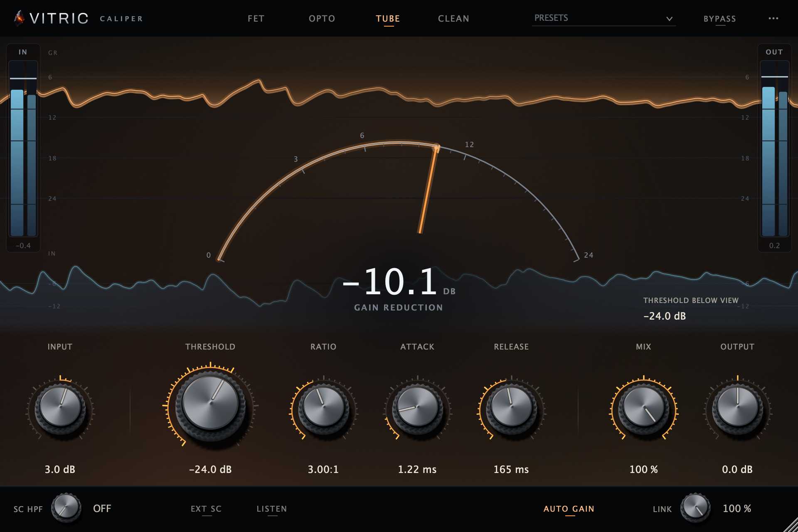Open the three-dots more options menu
The width and height of the screenshot is (798, 532).
tap(773, 18)
